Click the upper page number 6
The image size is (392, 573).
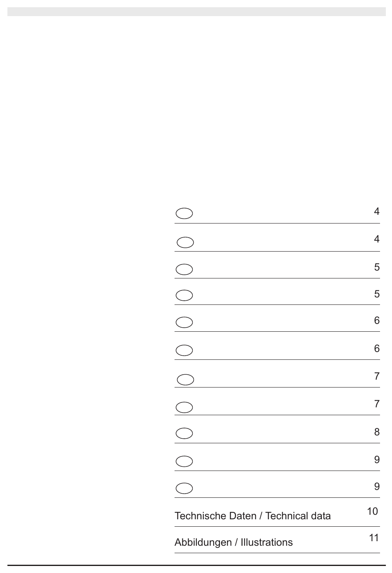point(377,321)
